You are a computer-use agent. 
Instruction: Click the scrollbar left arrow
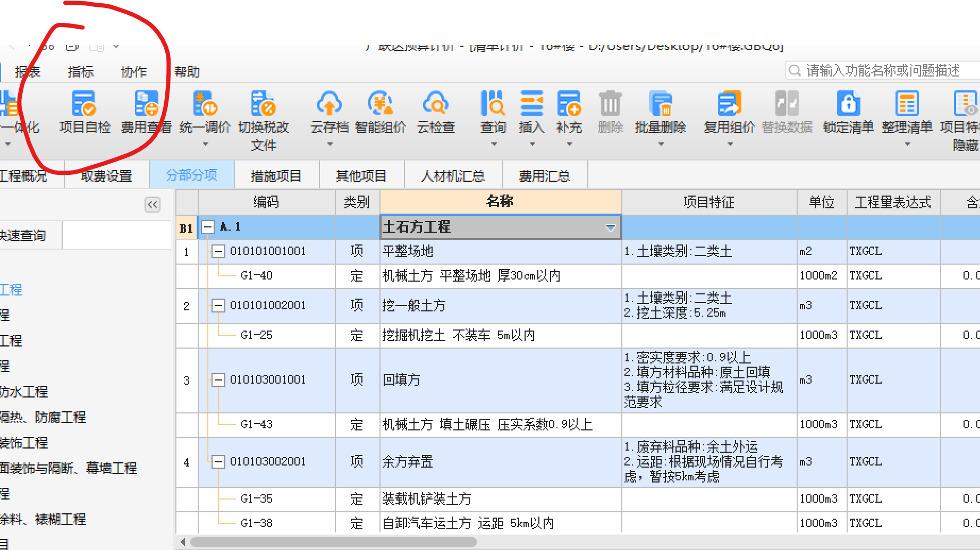point(183,542)
